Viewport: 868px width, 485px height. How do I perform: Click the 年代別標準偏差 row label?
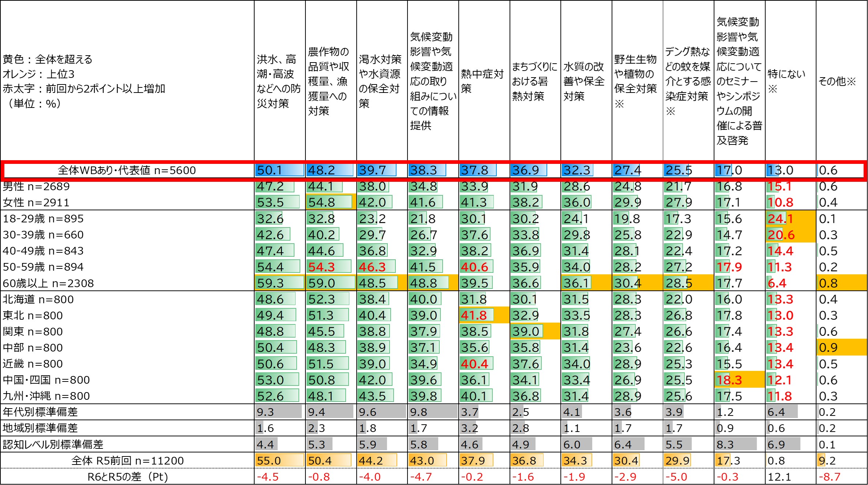pos(40,412)
